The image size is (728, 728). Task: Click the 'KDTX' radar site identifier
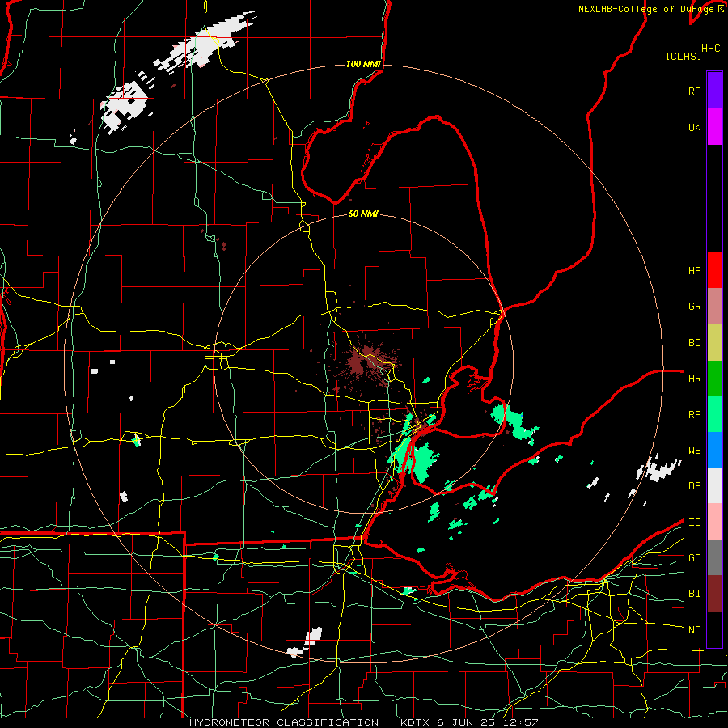pyautogui.click(x=416, y=722)
